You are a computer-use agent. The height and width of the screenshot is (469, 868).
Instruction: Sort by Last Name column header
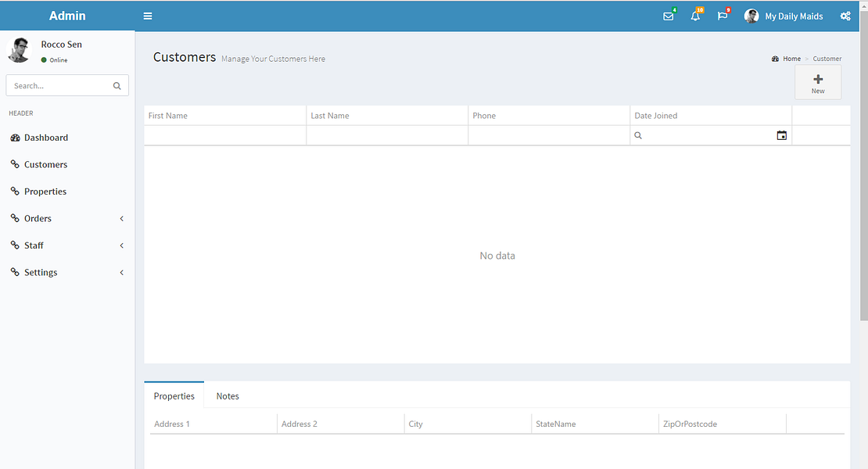point(387,116)
